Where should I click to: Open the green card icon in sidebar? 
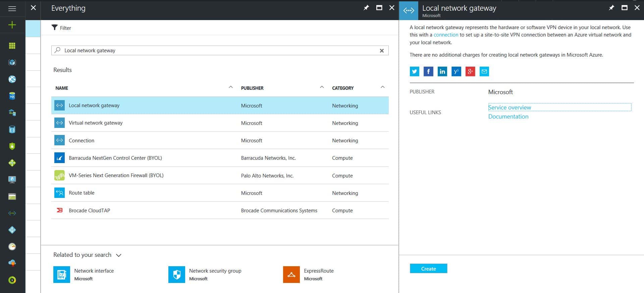[x=12, y=197]
